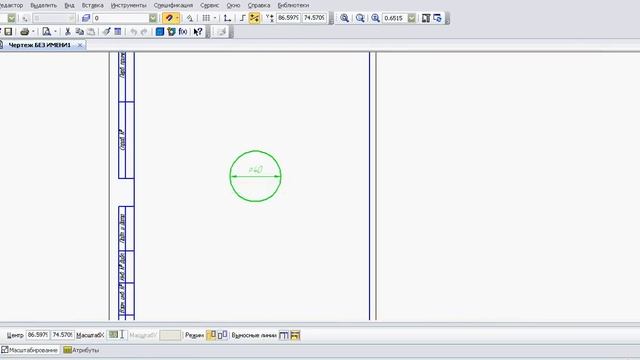Viewport: 640px width, 360px height.
Task: Click the Copy icon
Action: [80, 31]
